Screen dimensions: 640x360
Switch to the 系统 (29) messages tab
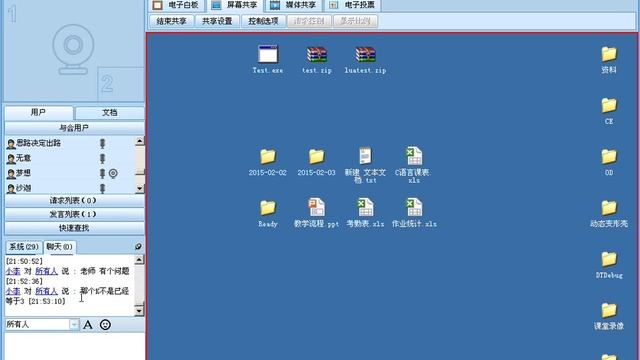(x=24, y=247)
